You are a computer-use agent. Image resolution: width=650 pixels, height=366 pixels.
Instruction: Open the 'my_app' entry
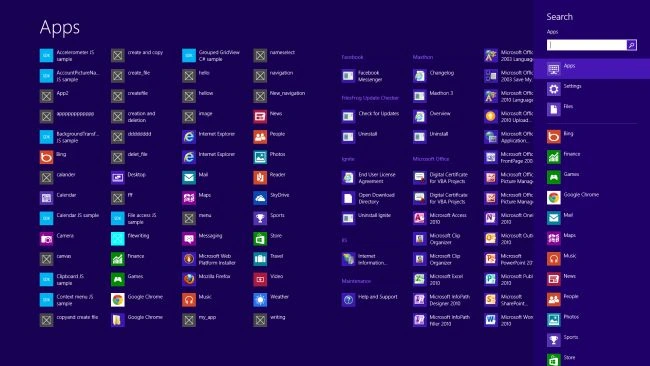200,320
